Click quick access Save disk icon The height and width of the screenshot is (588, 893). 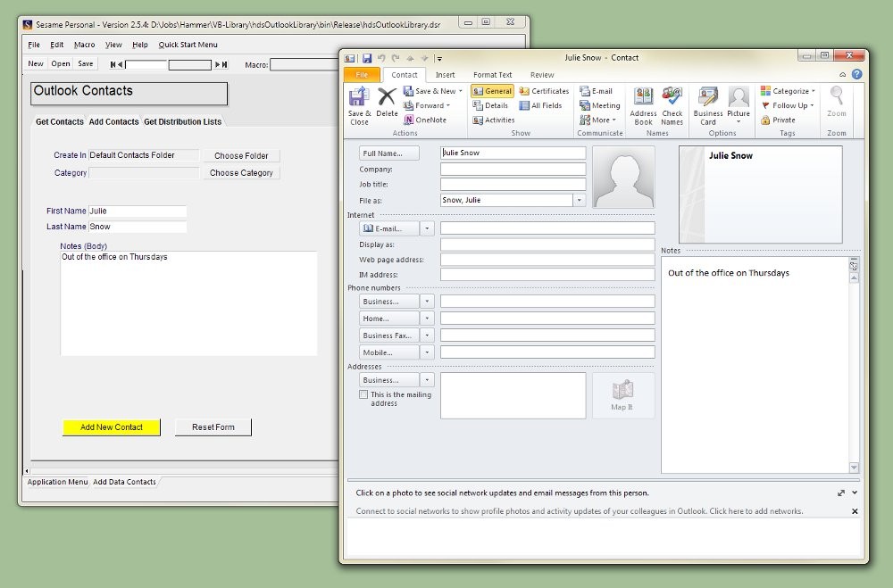click(367, 58)
